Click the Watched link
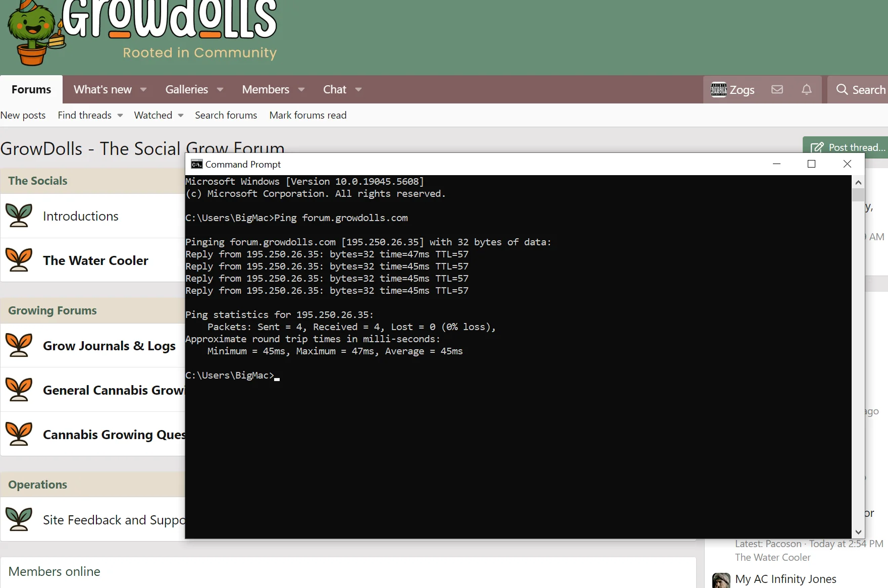 tap(153, 115)
